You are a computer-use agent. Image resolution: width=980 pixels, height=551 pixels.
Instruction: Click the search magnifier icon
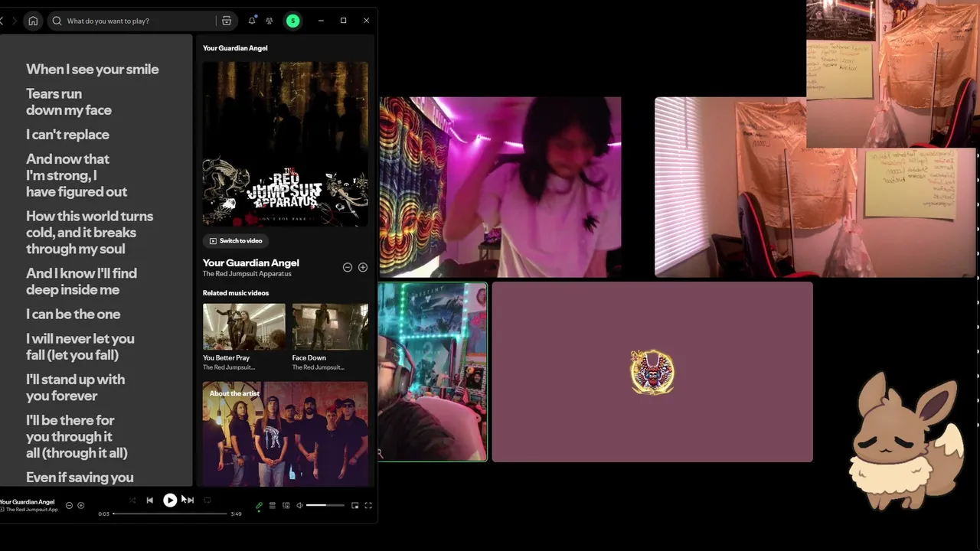point(57,21)
